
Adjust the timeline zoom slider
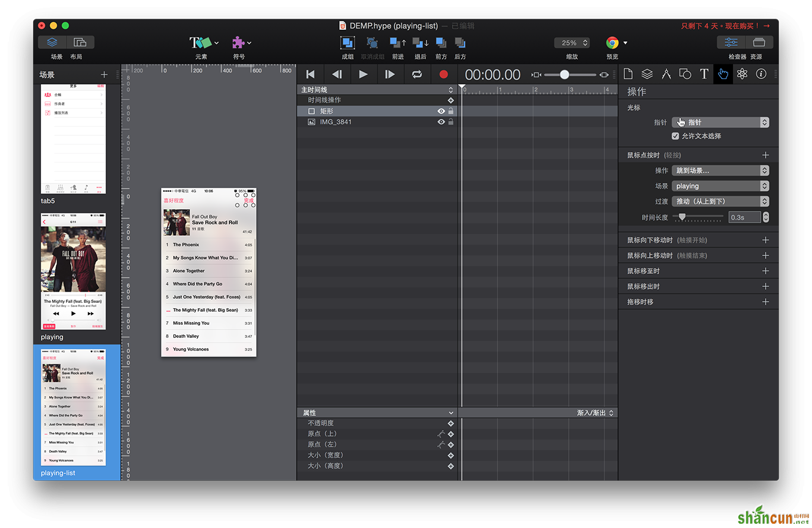click(x=564, y=75)
